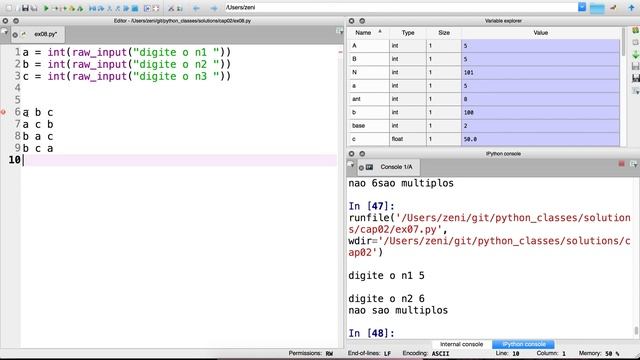The image size is (640, 360).
Task: Close the ex08.py tab
Action: point(15,35)
